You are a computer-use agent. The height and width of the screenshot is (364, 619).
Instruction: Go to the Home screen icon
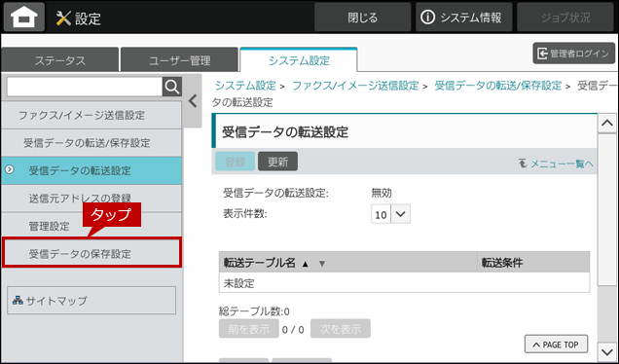pyautogui.click(x=24, y=17)
